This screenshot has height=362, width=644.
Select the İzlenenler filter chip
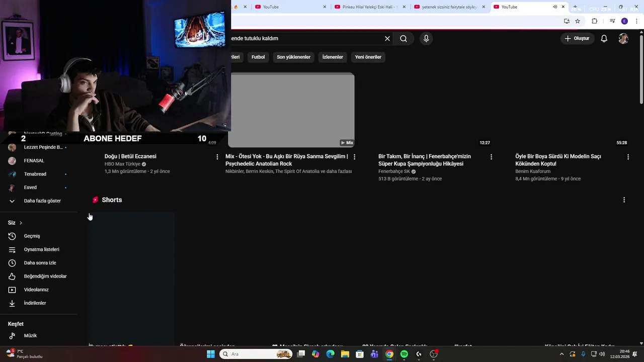(333, 57)
